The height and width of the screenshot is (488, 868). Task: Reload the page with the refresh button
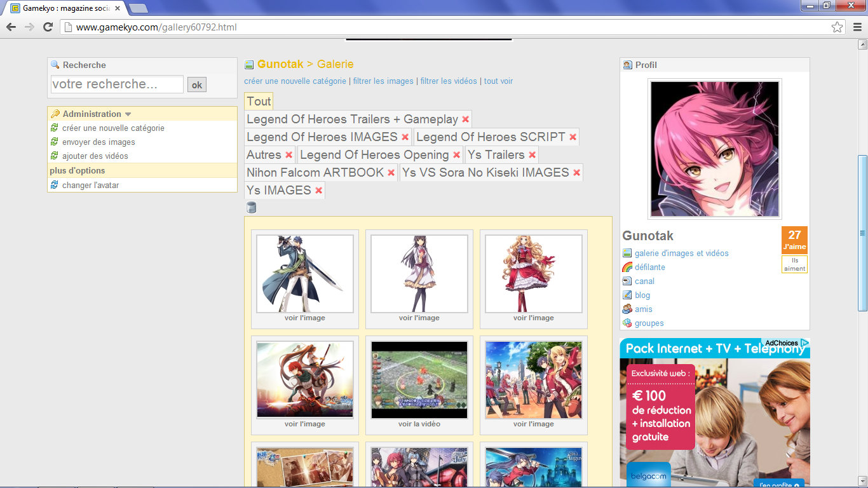[48, 27]
